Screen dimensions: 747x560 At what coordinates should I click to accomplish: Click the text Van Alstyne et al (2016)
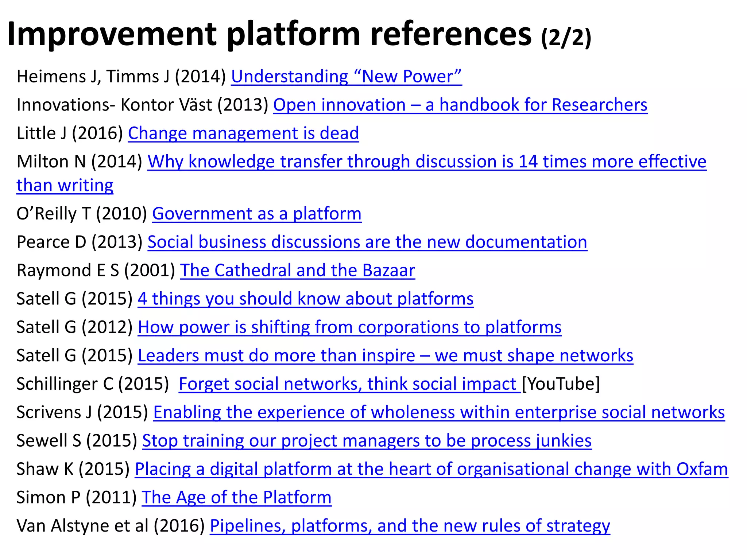[x=111, y=526]
